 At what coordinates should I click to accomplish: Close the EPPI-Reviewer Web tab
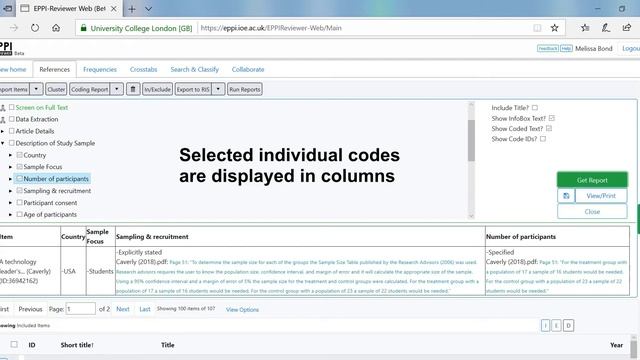point(114,9)
